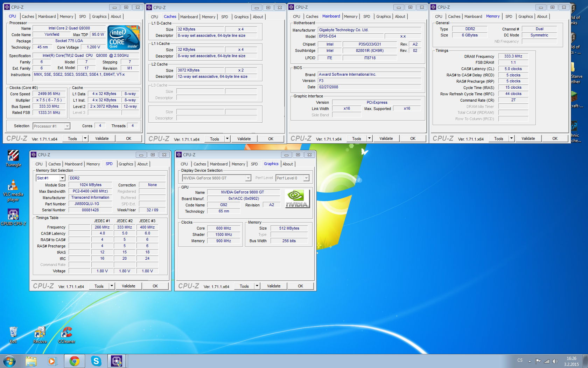Screen dimensions: 588x368
Task: Open Tools dropdown arrow in SPD window
Action: [x=112, y=286]
